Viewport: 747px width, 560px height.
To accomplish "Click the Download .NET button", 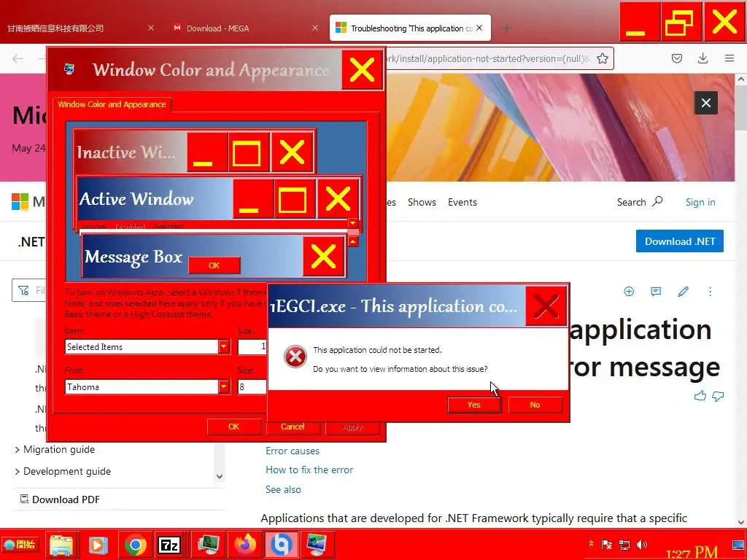I will (x=679, y=241).
